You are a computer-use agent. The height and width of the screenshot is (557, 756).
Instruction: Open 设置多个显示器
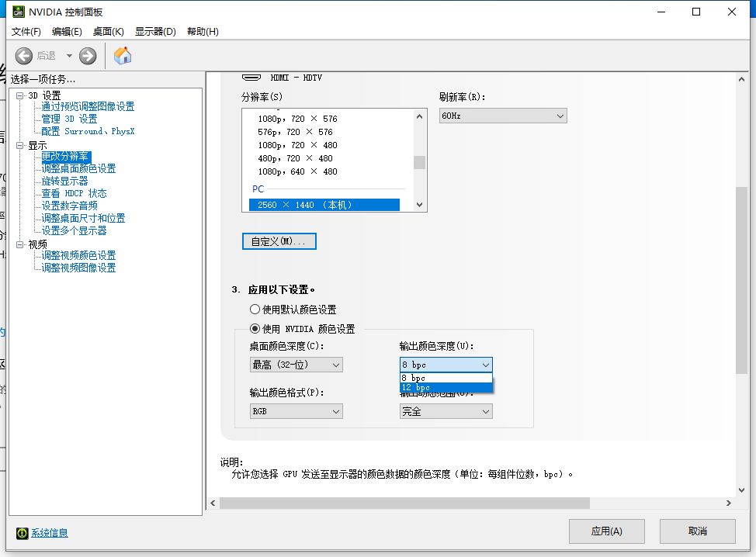(x=74, y=231)
